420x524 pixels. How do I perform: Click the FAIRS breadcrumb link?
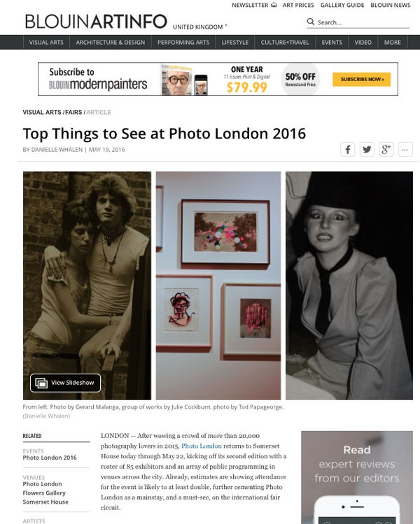pos(73,112)
